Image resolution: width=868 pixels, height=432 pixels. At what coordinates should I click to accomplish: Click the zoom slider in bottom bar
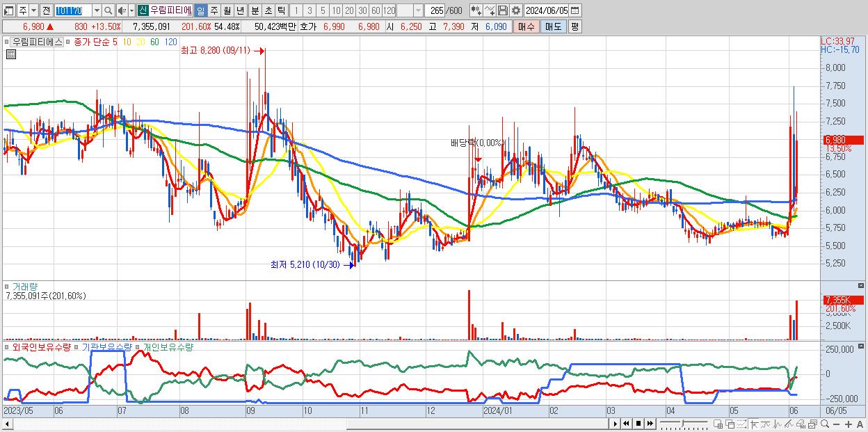tap(683, 424)
